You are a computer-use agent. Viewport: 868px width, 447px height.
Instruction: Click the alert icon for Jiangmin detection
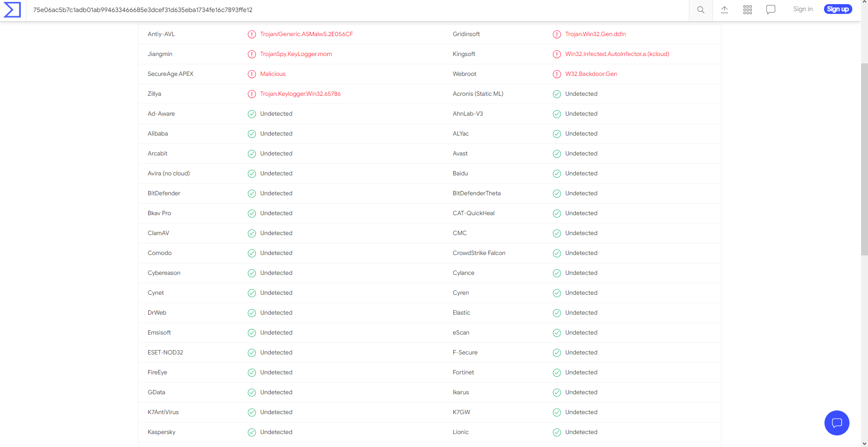point(252,54)
